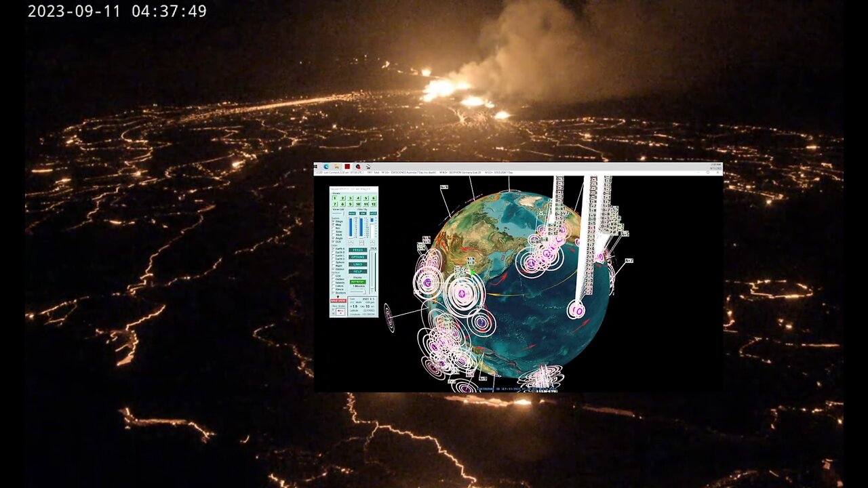Enable the Outline surface checkbox

(x=333, y=279)
